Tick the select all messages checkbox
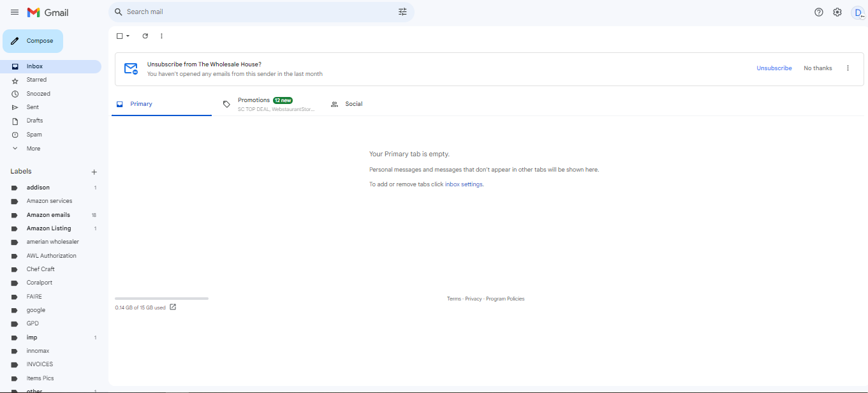The height and width of the screenshot is (393, 868). click(x=119, y=36)
